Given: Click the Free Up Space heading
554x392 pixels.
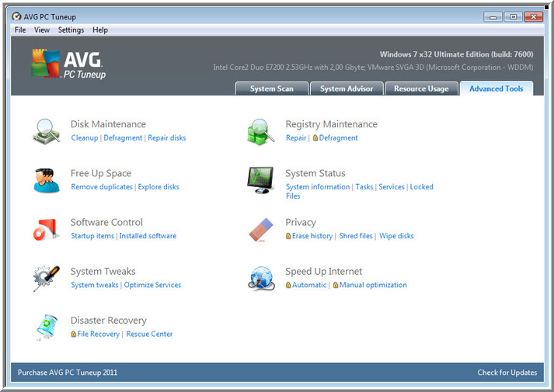Looking at the screenshot, I should pyautogui.click(x=101, y=174).
